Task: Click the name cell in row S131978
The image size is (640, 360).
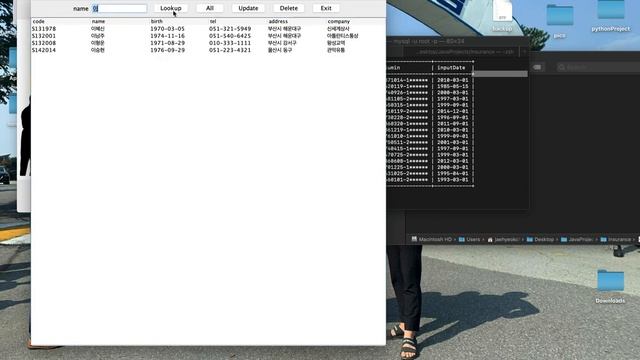Action: (x=98, y=29)
